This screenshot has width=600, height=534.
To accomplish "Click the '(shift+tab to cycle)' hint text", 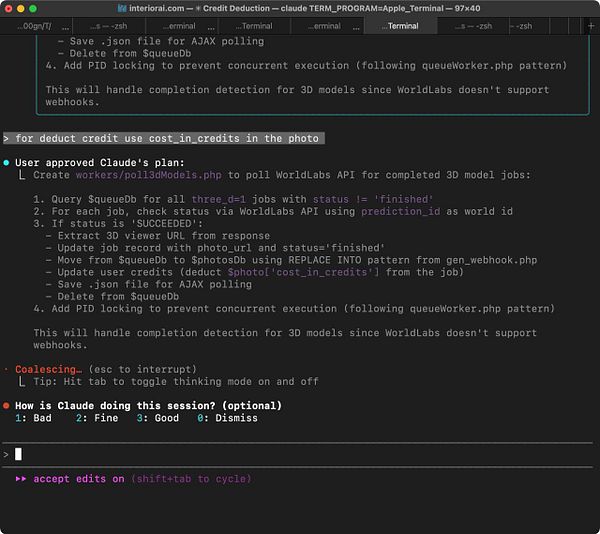I will click(x=191, y=479).
